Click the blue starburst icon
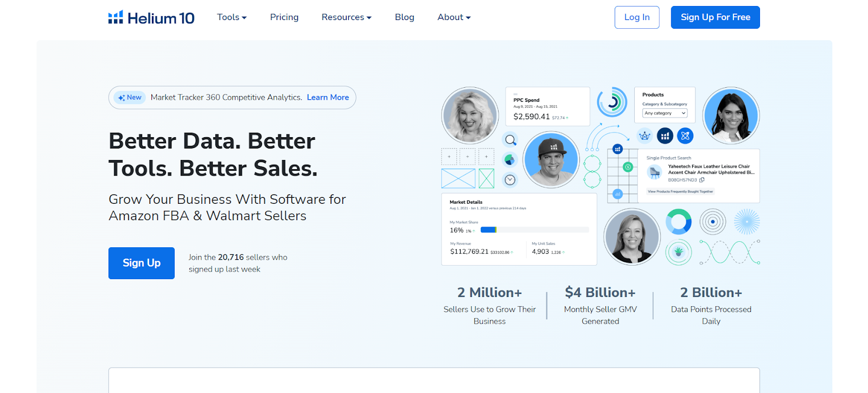 click(747, 222)
